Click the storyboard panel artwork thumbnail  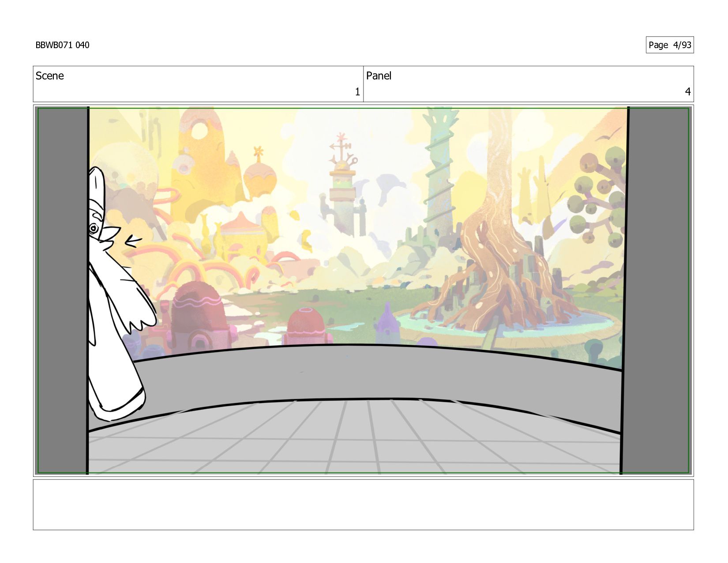point(363,291)
